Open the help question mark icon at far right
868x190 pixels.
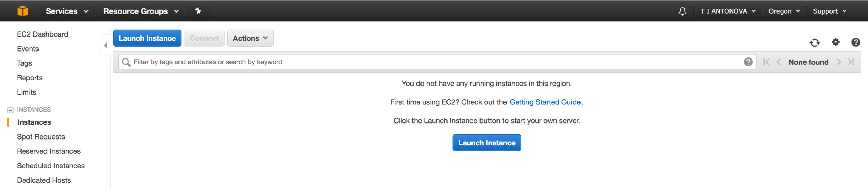pos(856,42)
